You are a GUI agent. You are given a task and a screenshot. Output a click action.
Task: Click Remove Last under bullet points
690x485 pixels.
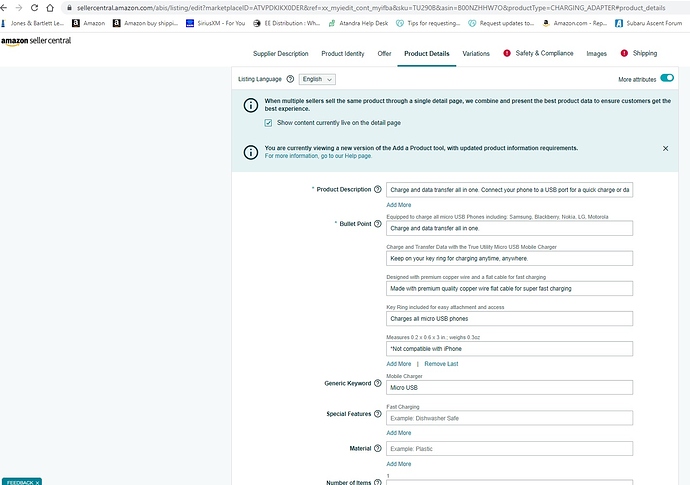(441, 364)
